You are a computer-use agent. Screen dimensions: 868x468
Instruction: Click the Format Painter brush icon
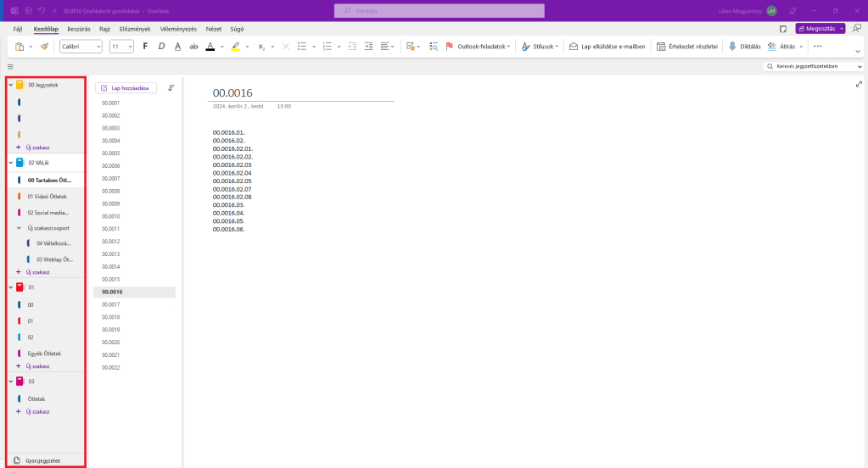pos(44,47)
